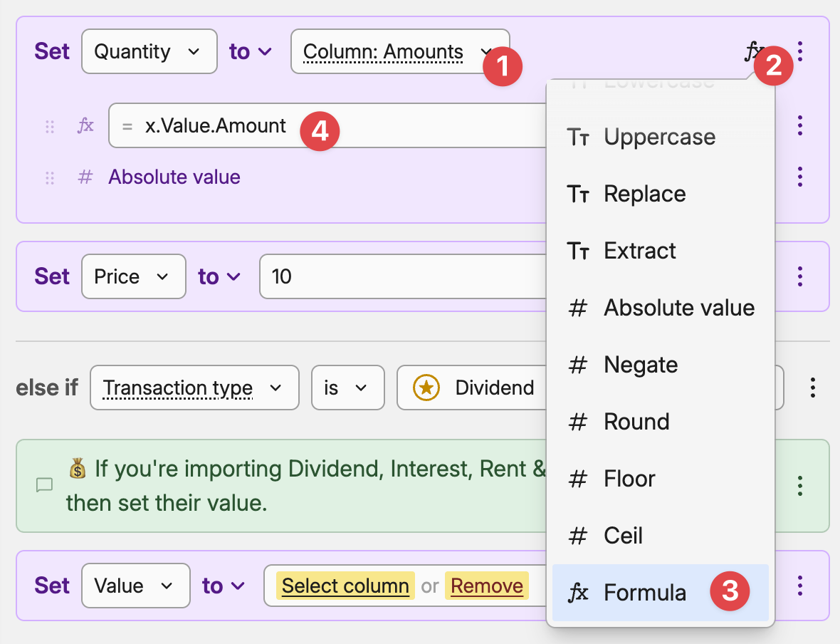
Task: Open three-dot menu for Set Quantity rule
Action: pyautogui.click(x=800, y=51)
